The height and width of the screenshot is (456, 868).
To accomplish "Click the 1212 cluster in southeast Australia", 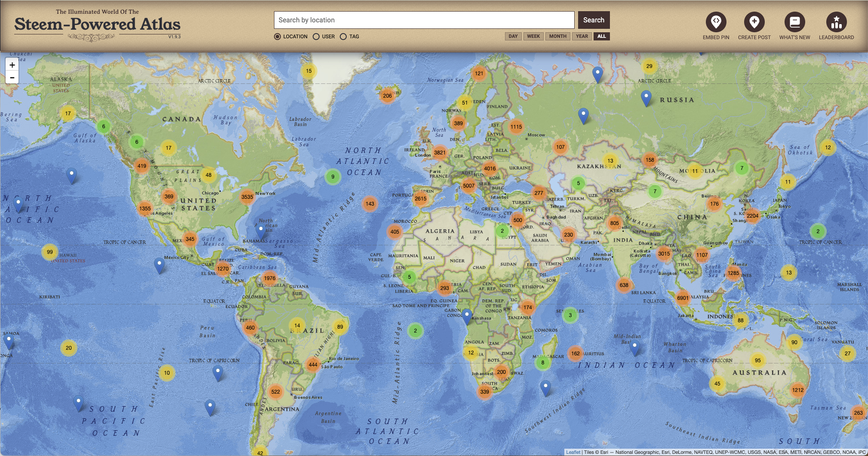I will click(798, 390).
